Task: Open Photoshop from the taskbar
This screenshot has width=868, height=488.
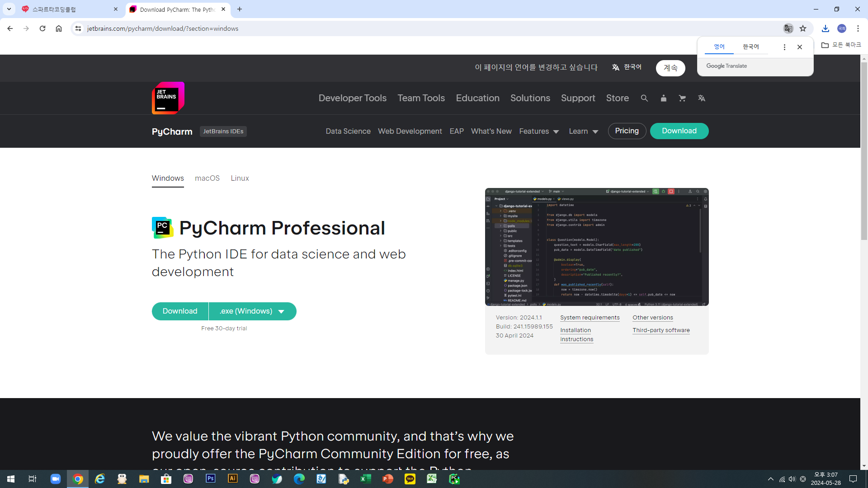Action: tap(211, 479)
